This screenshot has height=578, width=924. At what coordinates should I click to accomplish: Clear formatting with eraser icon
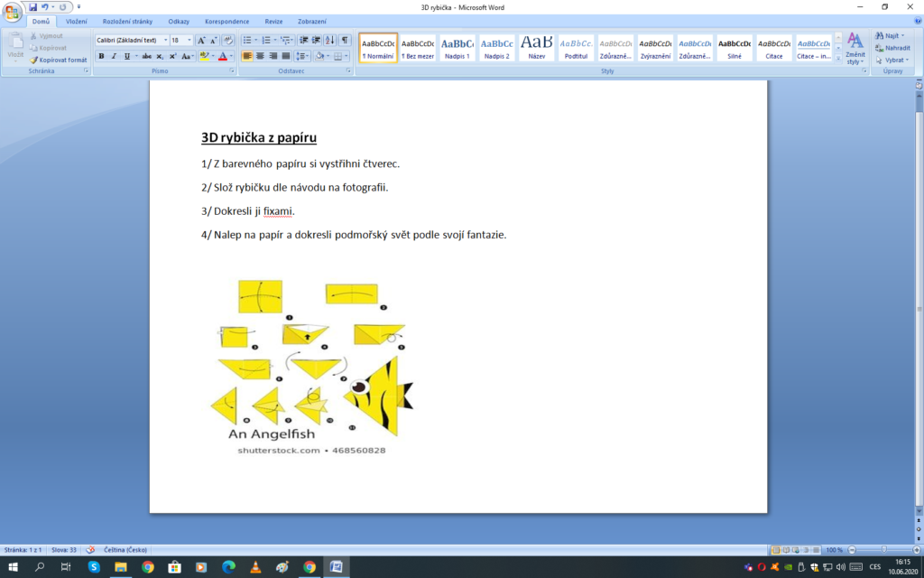[x=228, y=40]
